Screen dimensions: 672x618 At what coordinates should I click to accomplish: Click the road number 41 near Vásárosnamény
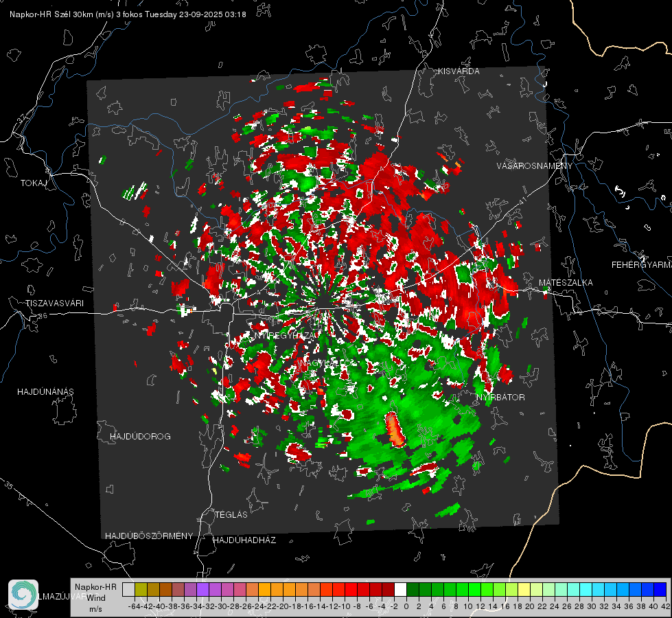(x=522, y=200)
